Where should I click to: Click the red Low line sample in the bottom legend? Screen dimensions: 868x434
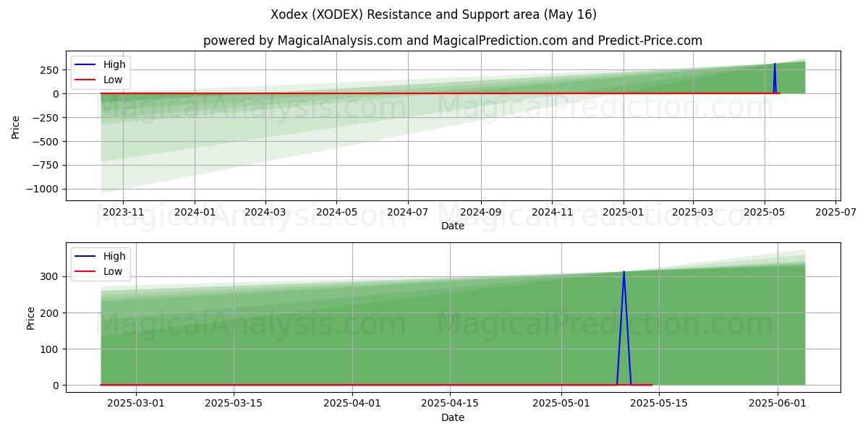[86, 272]
